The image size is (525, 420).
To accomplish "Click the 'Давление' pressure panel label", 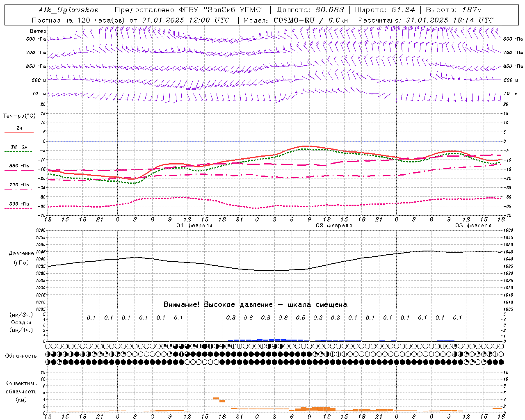I will [x=21, y=253].
